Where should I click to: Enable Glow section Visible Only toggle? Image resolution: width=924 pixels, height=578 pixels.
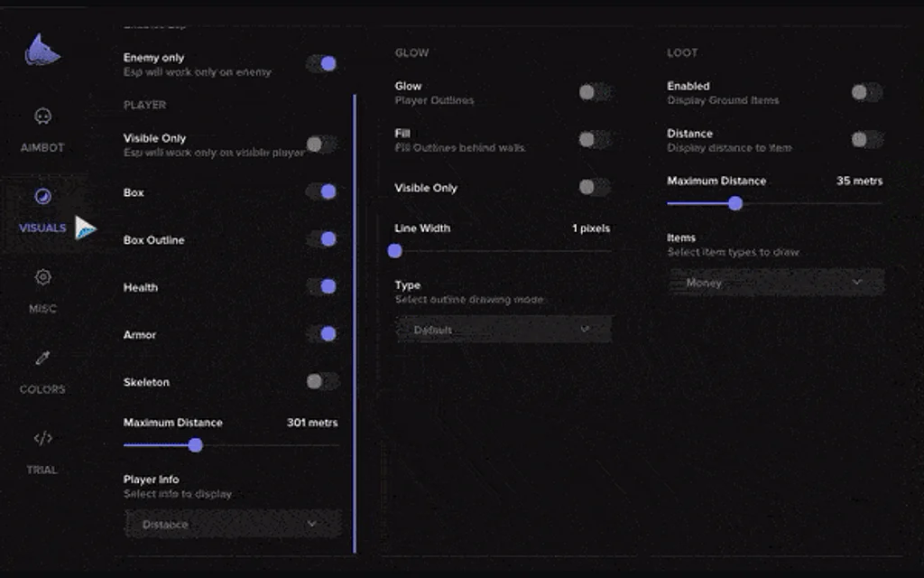595,187
